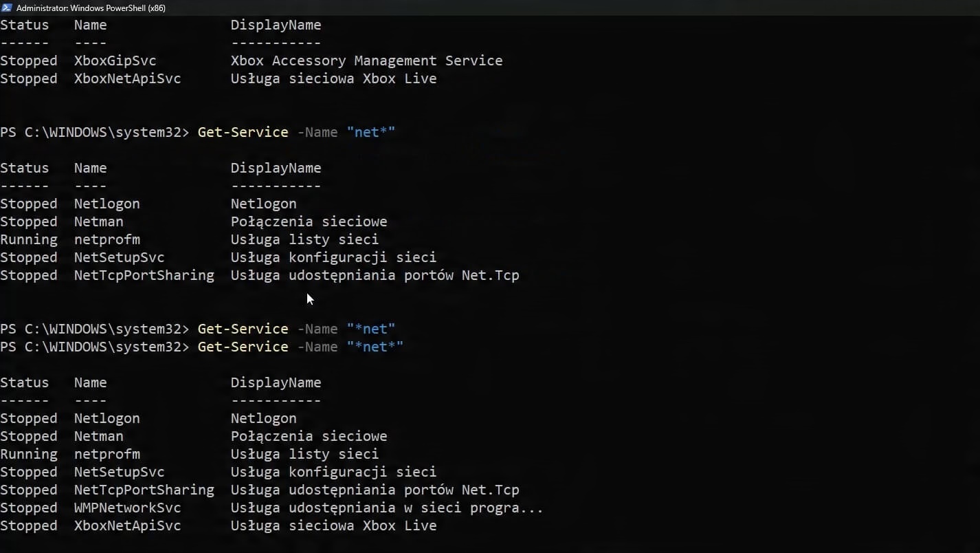The image size is (980, 553).
Task: Click "Połączenia sieciowe" in the middle table
Action: (309, 221)
